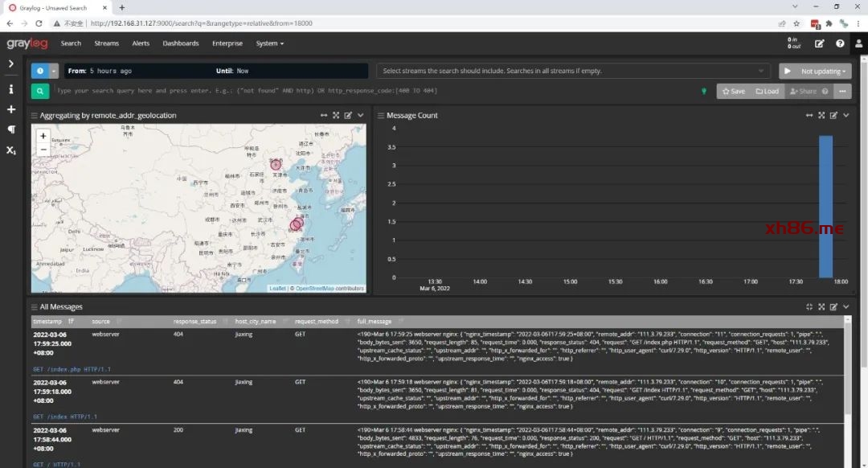Expand the System menu dropdown
This screenshot has height=468, width=868.
tap(269, 43)
